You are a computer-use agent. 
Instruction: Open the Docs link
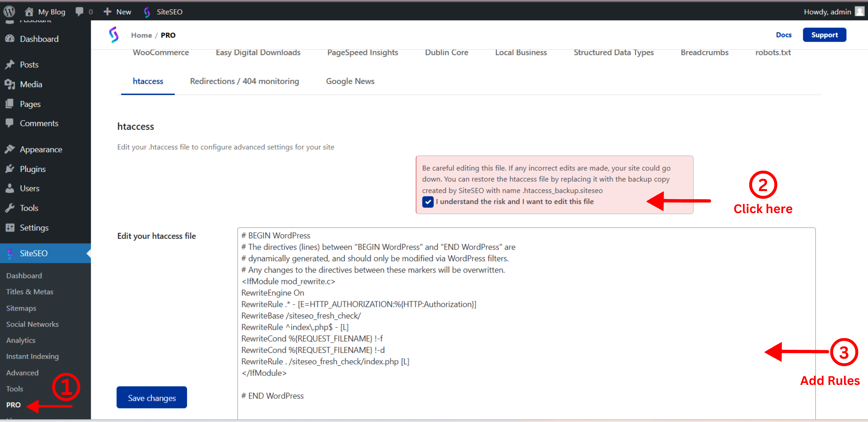pos(784,35)
